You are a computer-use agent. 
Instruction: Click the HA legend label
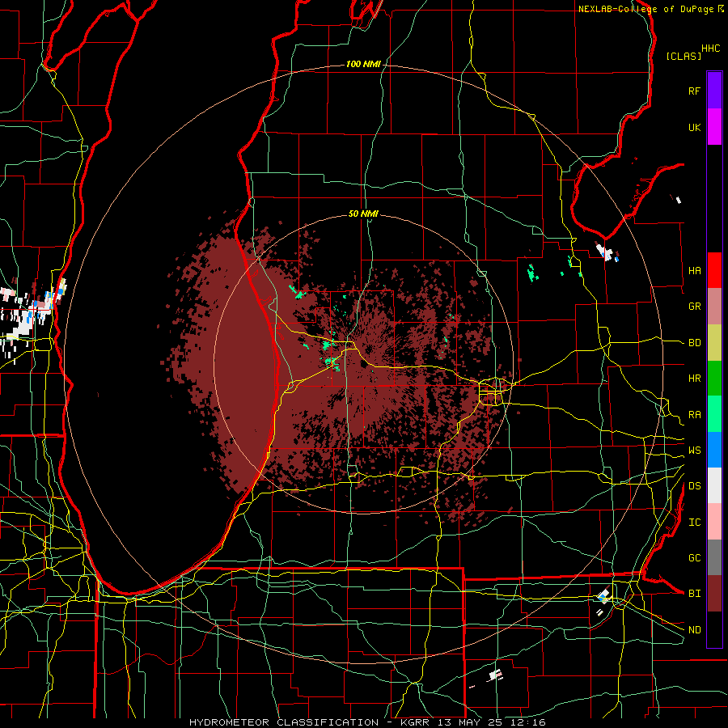click(694, 271)
